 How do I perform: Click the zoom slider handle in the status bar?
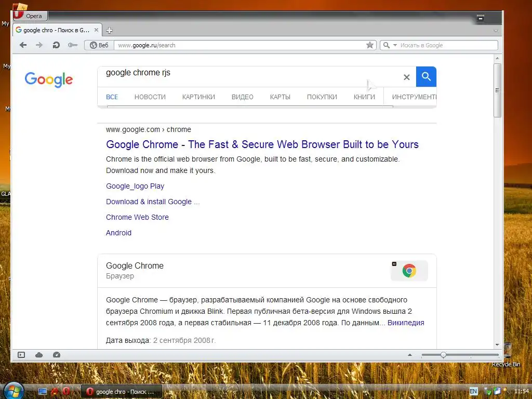coord(443,355)
